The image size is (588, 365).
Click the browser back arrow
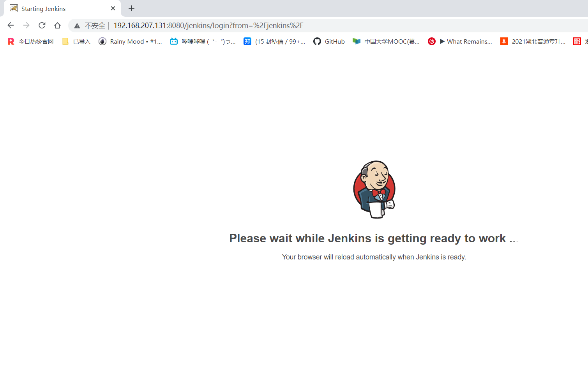[x=11, y=25]
